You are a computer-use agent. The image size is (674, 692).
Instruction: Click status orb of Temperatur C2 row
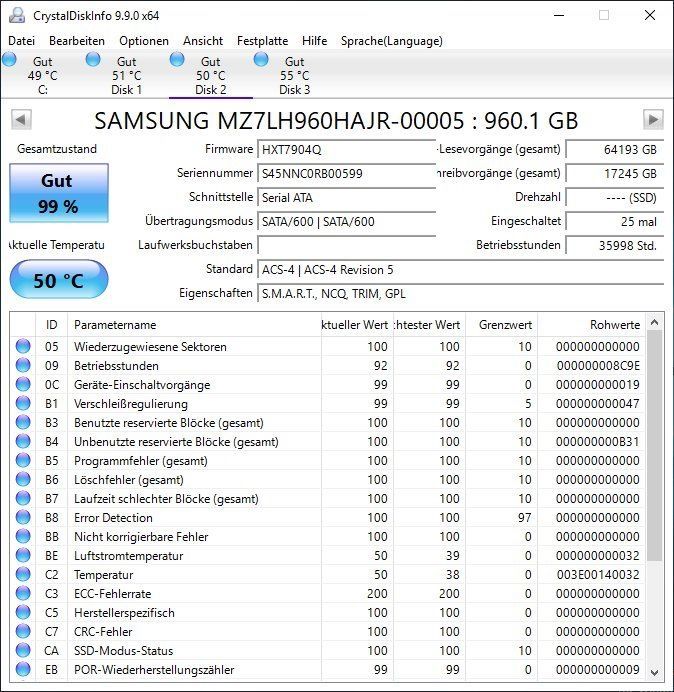23,574
